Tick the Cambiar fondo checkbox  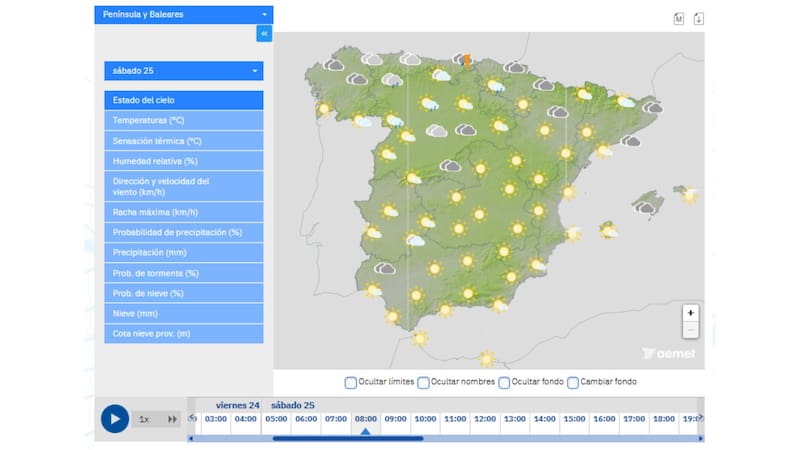click(x=573, y=383)
